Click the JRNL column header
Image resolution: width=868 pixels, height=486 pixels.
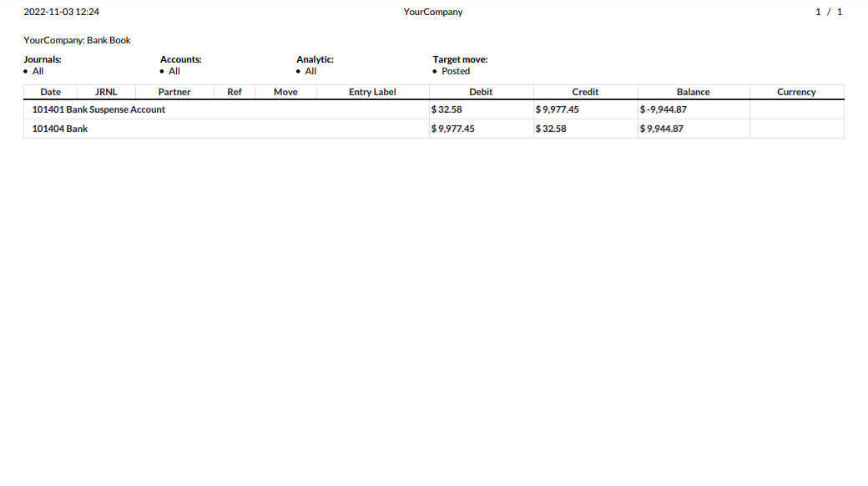click(106, 92)
